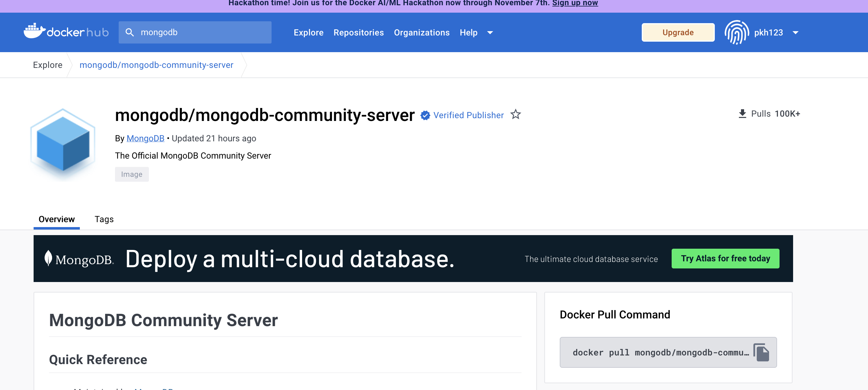Click the Image tag chip
The height and width of the screenshot is (390, 868).
point(132,174)
